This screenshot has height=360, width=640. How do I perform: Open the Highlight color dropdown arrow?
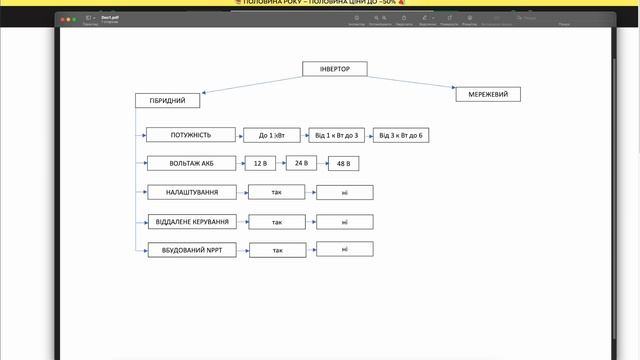tap(433, 18)
